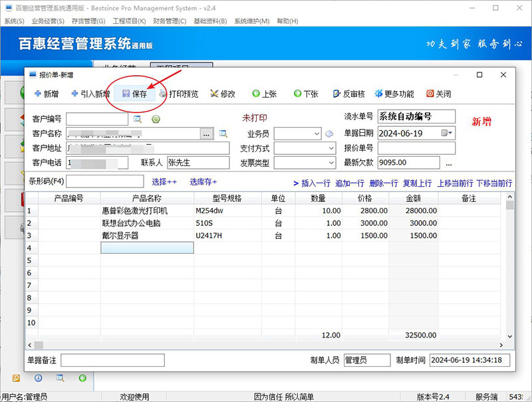Select cell 联想台式办公电脑
532x402 pixels.
pyautogui.click(x=147, y=223)
